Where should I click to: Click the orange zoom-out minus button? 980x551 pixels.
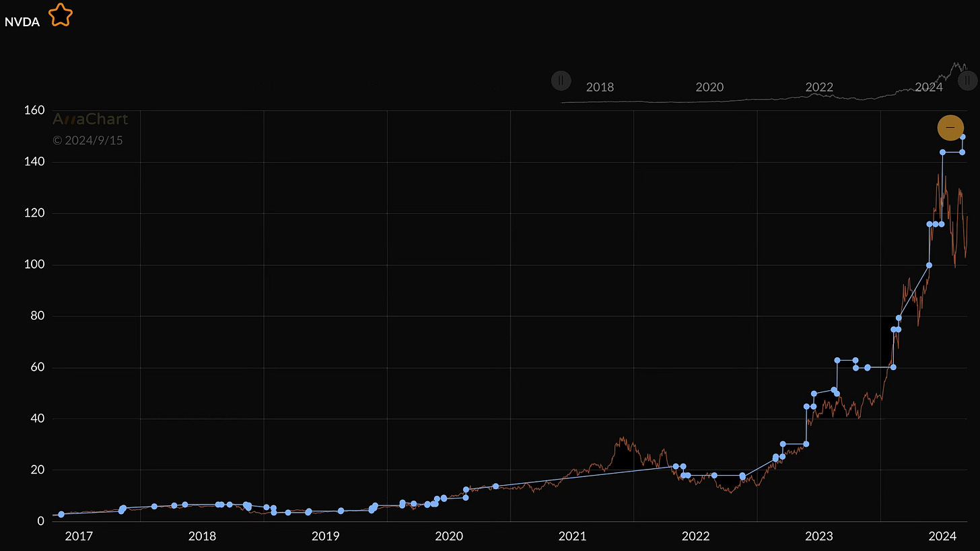click(x=950, y=127)
